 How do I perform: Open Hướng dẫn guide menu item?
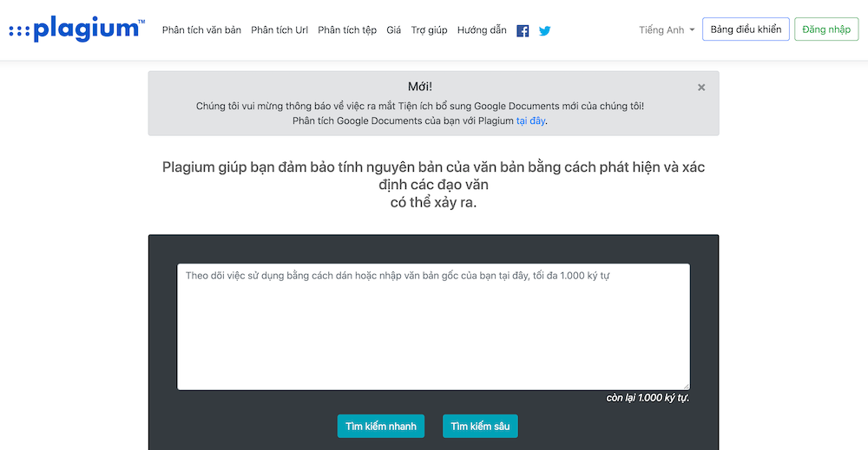coord(482,29)
